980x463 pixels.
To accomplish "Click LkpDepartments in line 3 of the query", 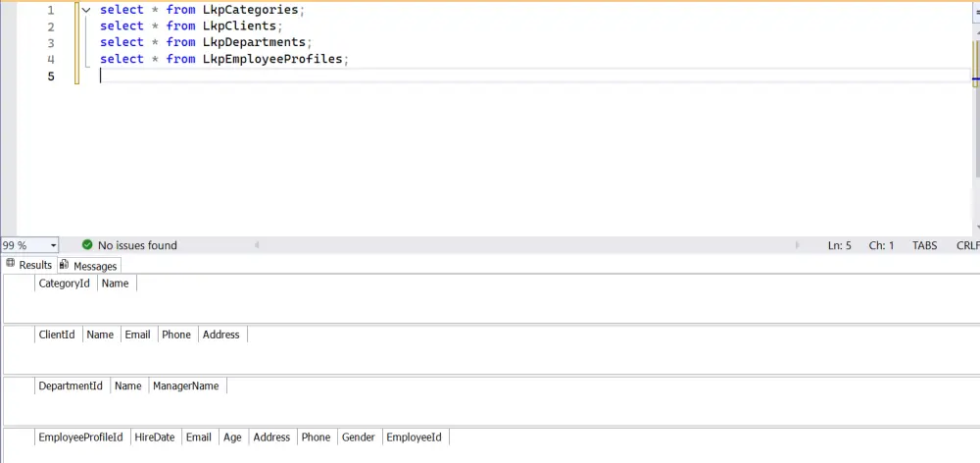I will pyautogui.click(x=255, y=42).
